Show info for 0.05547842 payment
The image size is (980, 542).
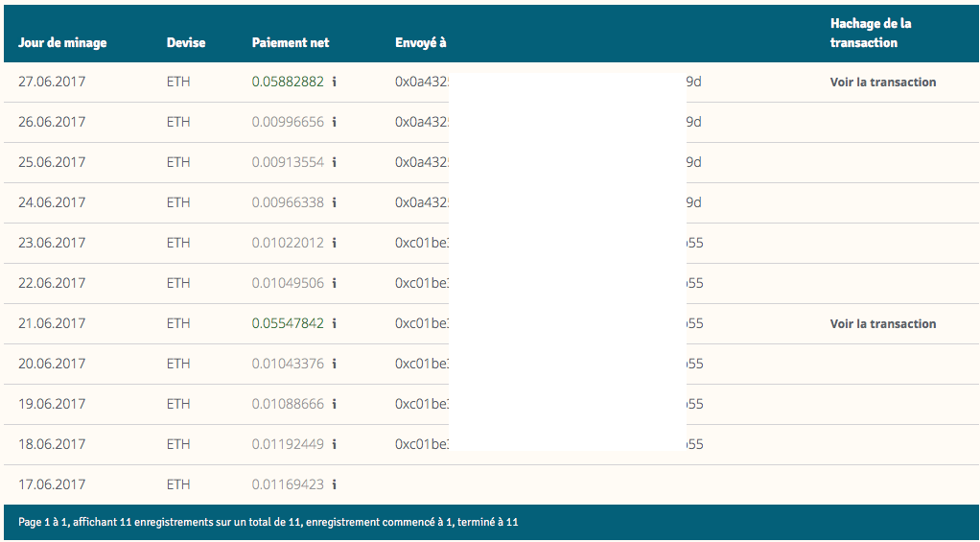point(335,323)
